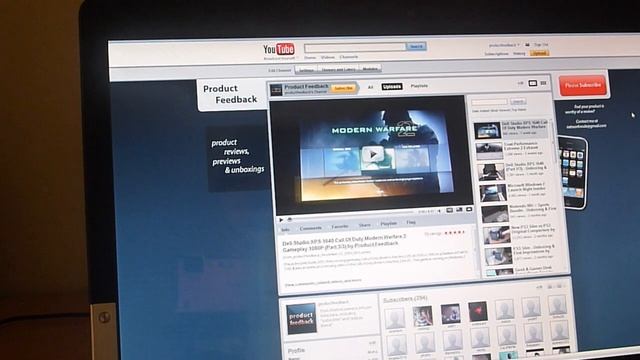Click the yellow Upload button
Viewport: 640px width, 360px height.
click(x=539, y=53)
